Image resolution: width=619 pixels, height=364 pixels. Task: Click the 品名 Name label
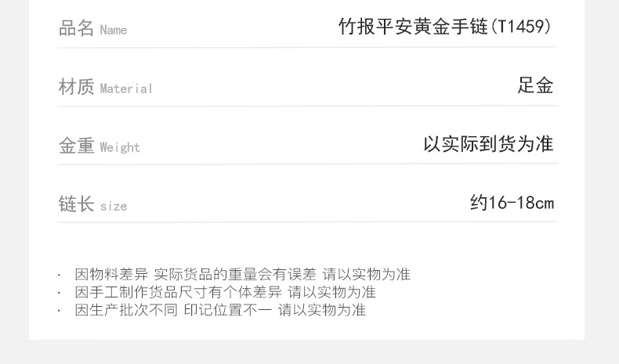(x=92, y=28)
